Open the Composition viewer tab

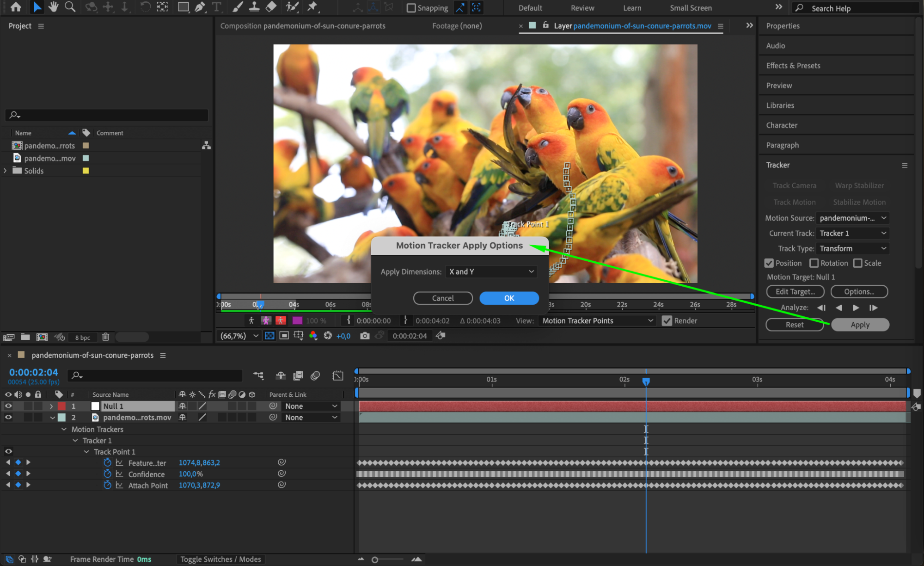(302, 26)
